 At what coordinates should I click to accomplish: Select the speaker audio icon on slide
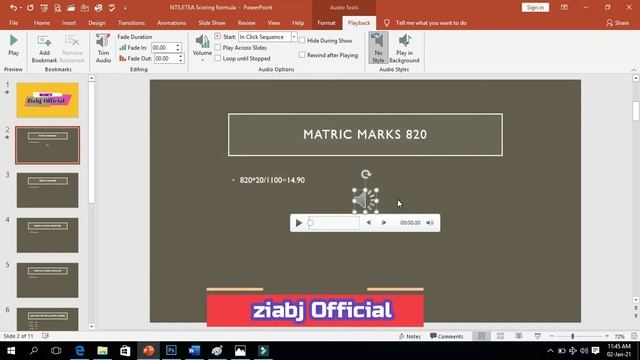click(365, 201)
